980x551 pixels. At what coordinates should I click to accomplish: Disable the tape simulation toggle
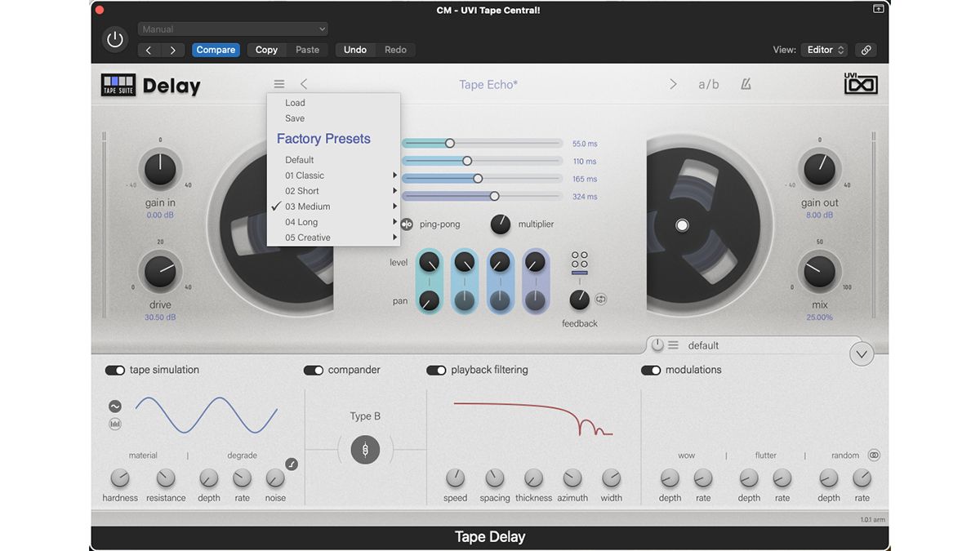[x=115, y=370]
